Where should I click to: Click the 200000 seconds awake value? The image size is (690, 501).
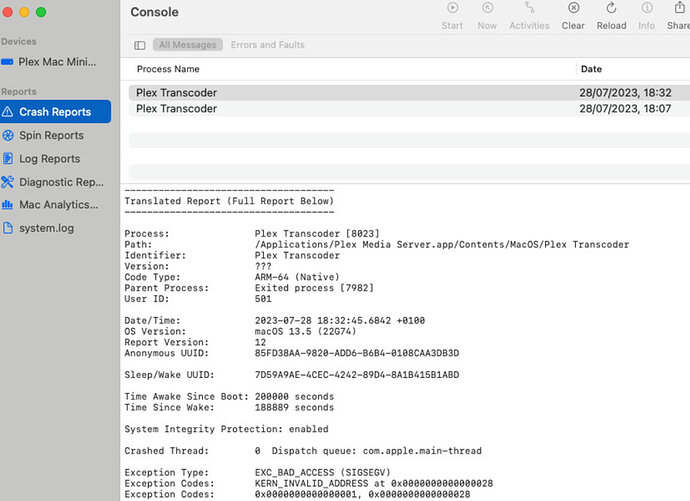[x=294, y=397]
